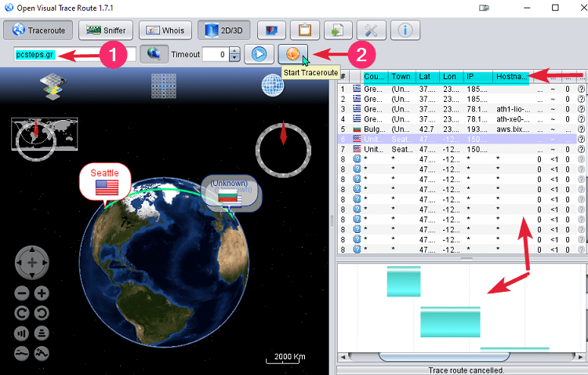Click the clipboard copy toolbar button
This screenshot has width=588, height=375.
[305, 31]
